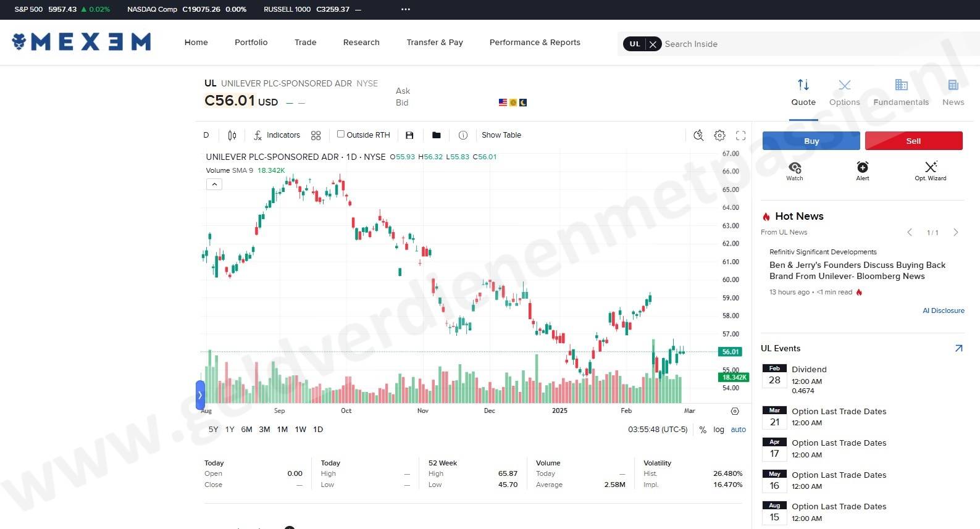980x529 pixels.
Task: Open the load chart folder icon
Action: 437,135
